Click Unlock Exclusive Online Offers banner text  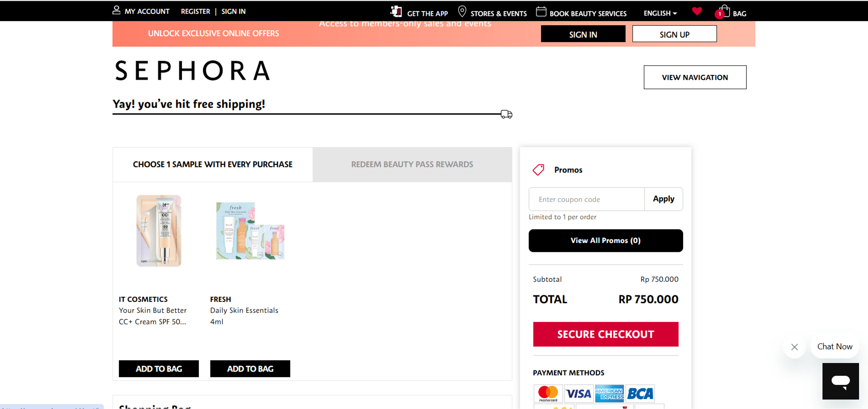(213, 33)
